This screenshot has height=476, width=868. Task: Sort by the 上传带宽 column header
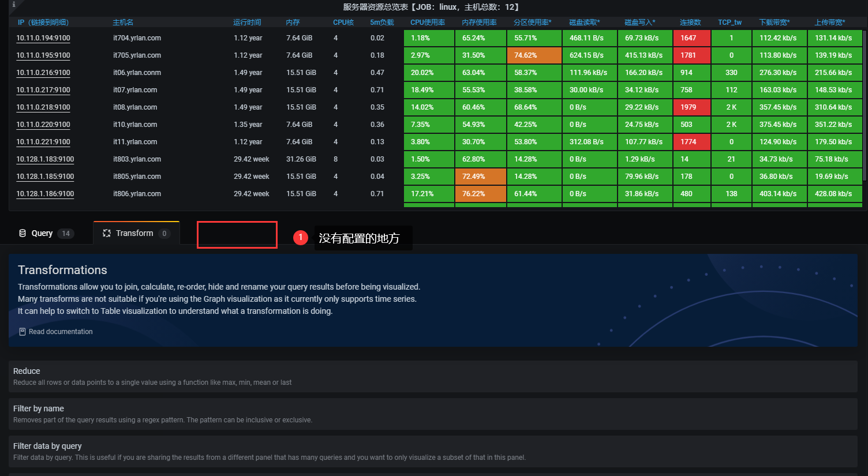click(x=830, y=23)
